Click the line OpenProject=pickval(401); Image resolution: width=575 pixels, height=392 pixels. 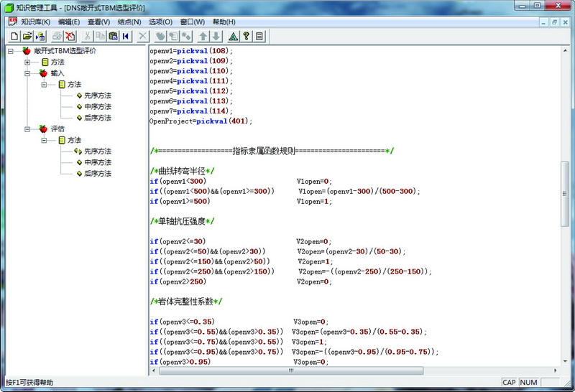pos(201,121)
